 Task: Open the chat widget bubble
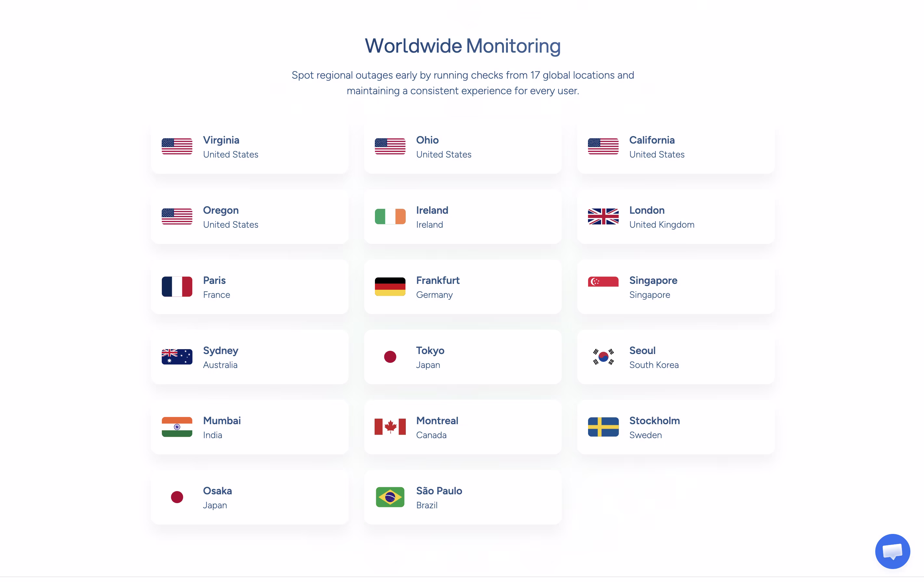(892, 551)
